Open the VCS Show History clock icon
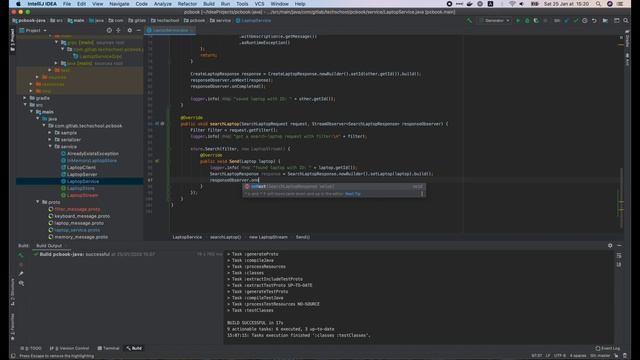 point(585,20)
